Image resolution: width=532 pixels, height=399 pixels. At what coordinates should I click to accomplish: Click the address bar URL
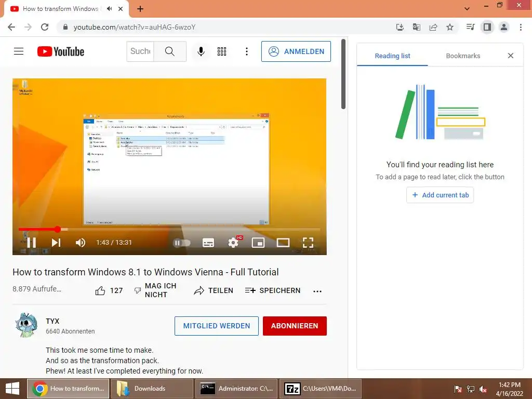135,27
